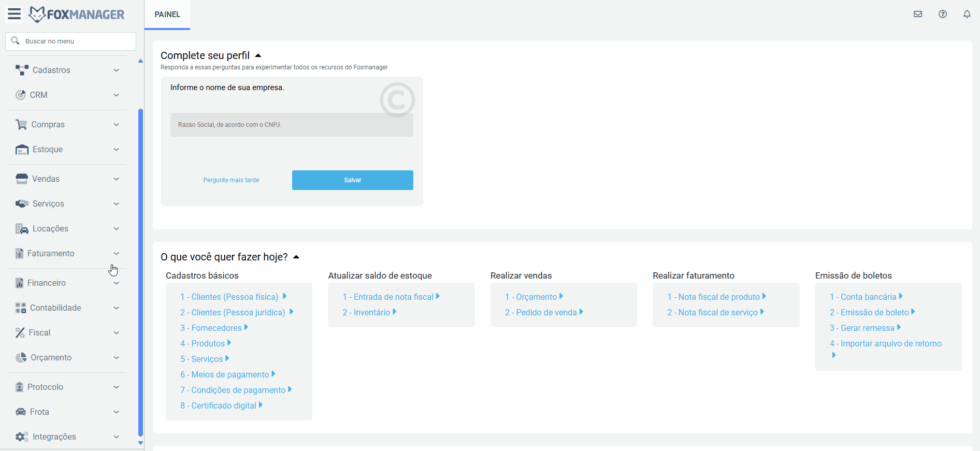
Task: Click the Estoque warehouse icon
Action: coord(22,149)
